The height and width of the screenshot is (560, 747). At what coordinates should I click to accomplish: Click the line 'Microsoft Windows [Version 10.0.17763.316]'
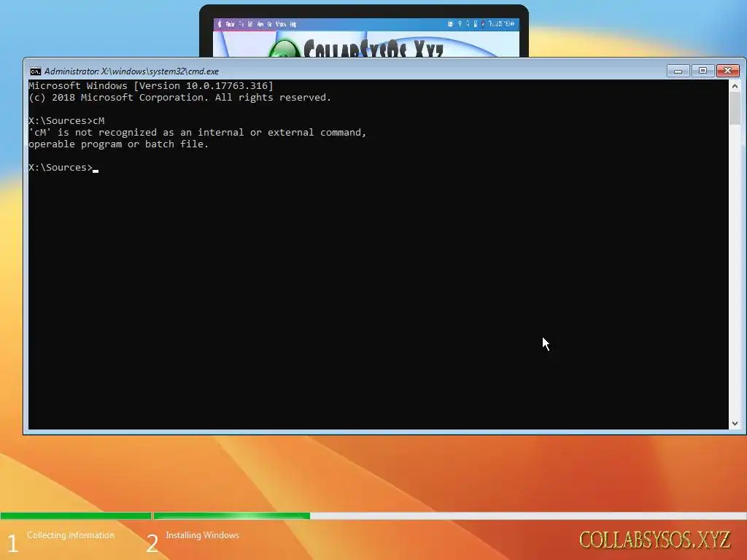click(x=151, y=86)
